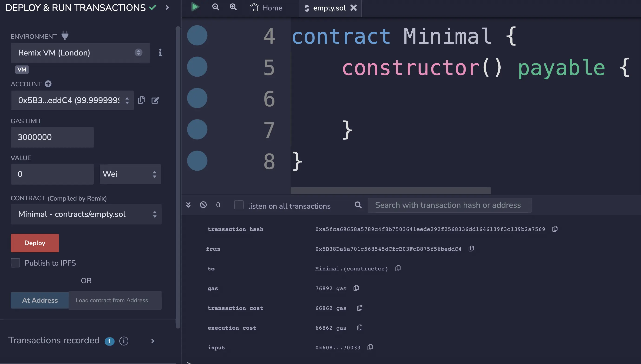
Task: Click the zoom out magnifier icon
Action: 216,8
